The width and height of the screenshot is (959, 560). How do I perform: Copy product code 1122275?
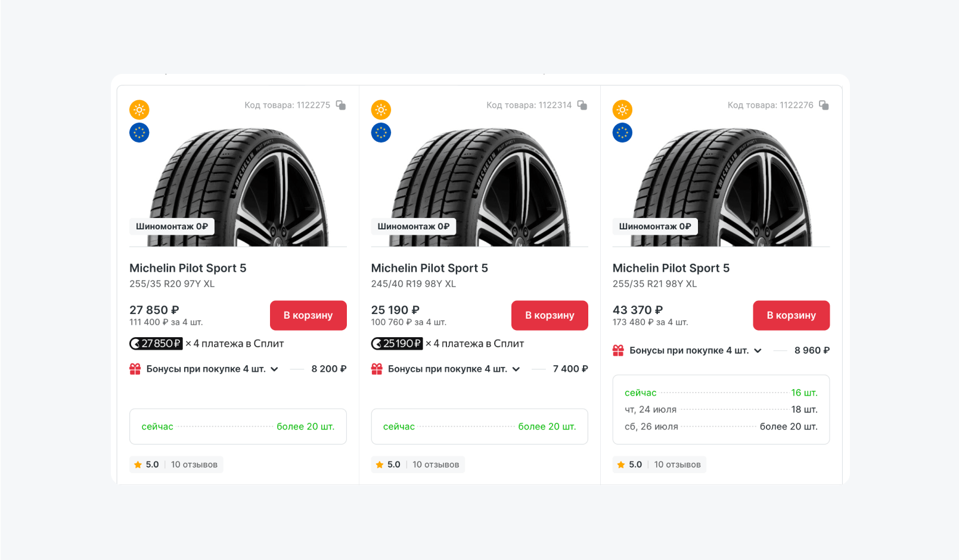pyautogui.click(x=341, y=105)
